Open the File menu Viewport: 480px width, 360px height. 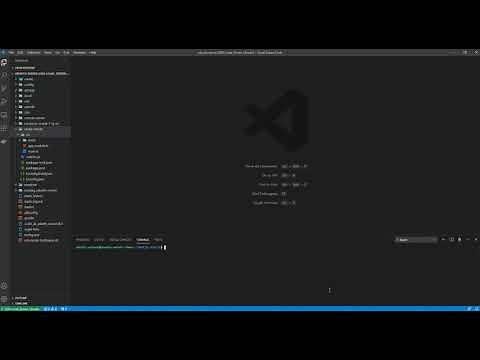11,52
